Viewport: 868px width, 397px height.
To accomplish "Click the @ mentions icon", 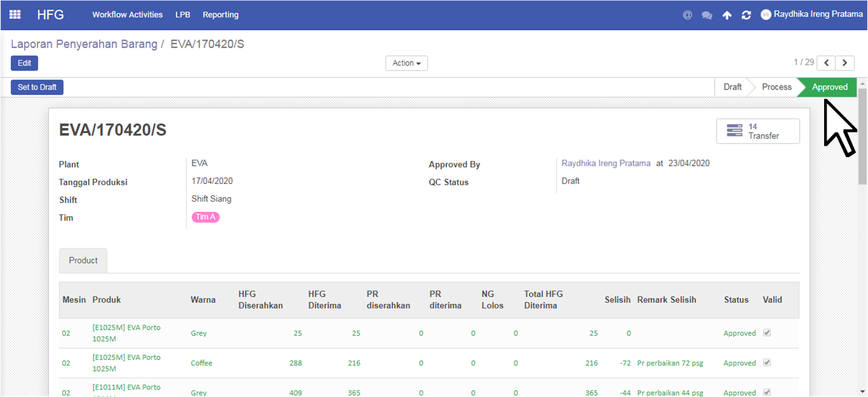I will point(687,15).
